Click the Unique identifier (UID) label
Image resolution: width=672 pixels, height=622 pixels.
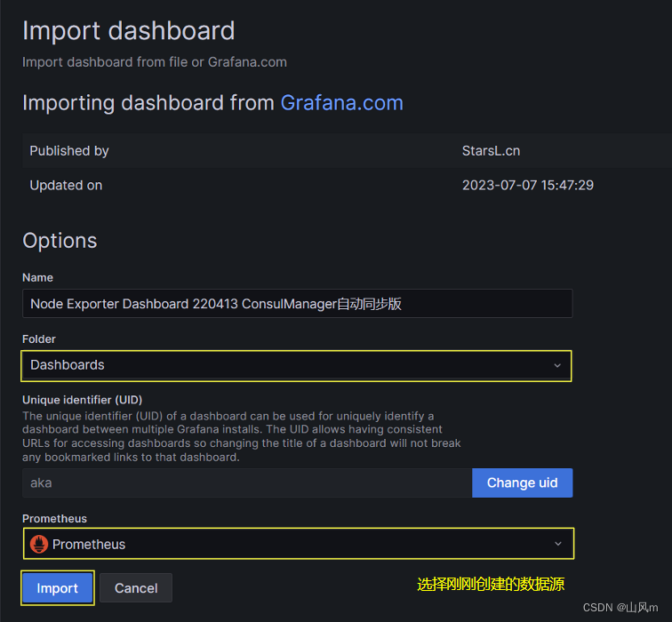tap(83, 400)
